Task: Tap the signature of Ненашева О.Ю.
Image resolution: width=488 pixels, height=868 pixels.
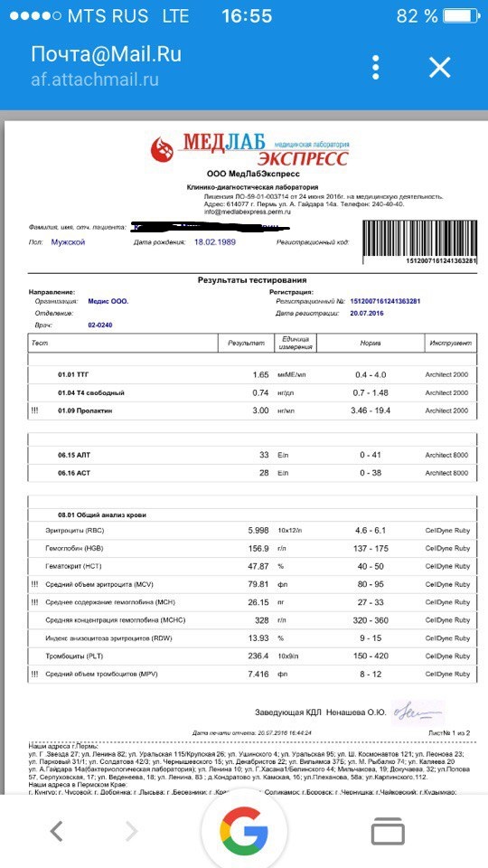Action: pos(418,712)
